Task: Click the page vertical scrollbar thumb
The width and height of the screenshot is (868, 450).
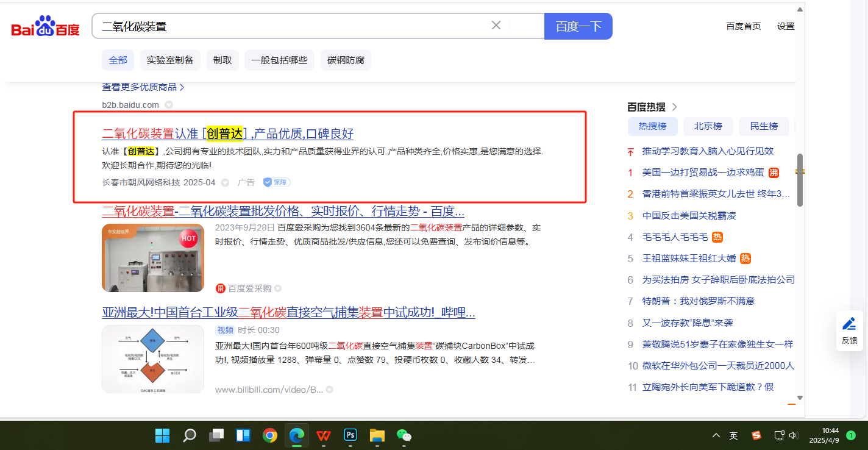Action: [800, 180]
